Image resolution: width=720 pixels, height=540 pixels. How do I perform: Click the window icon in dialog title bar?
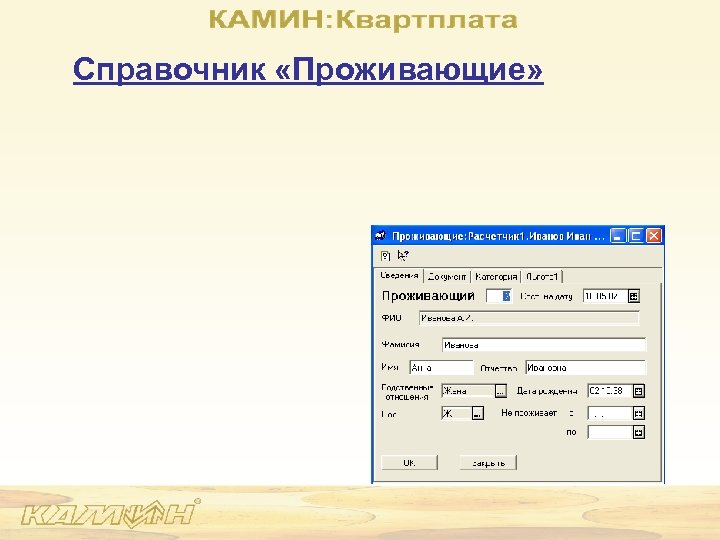[x=380, y=236]
